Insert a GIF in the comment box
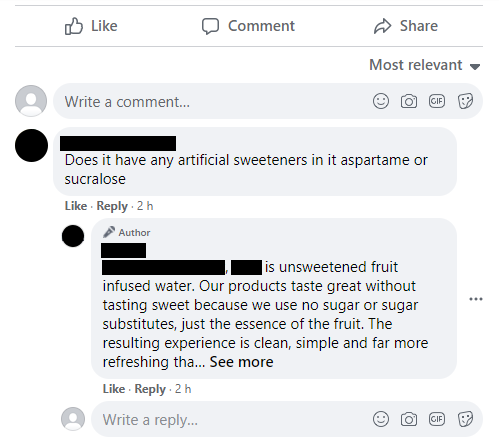The width and height of the screenshot is (499, 445). pos(437,101)
